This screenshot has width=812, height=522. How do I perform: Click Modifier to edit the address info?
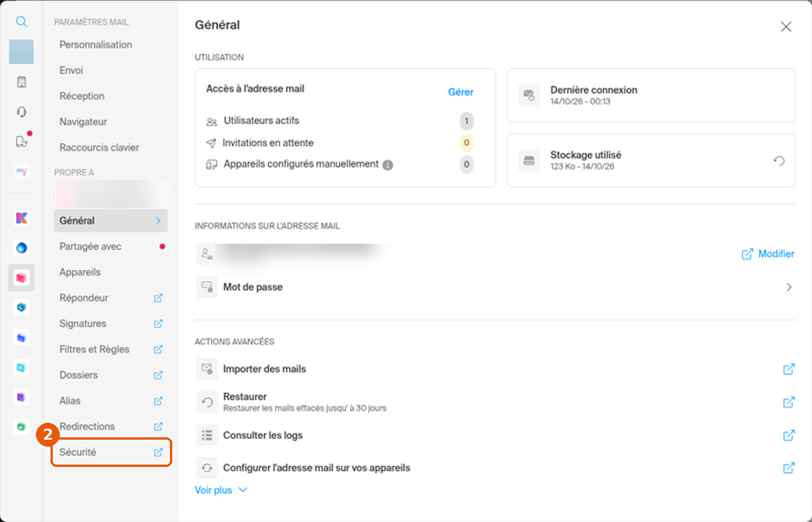(768, 254)
